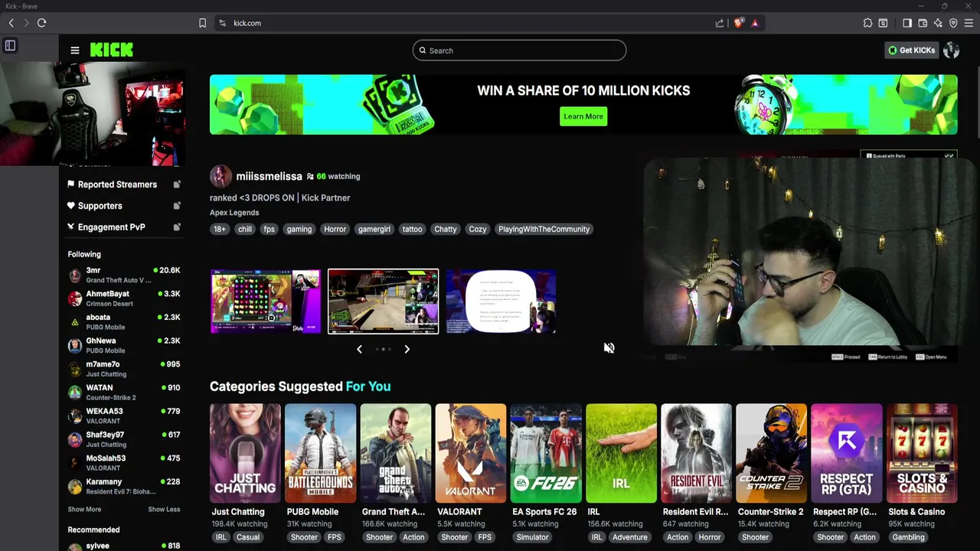Open miiissmelissa channel name link
This screenshot has height=551, width=980.
(269, 177)
